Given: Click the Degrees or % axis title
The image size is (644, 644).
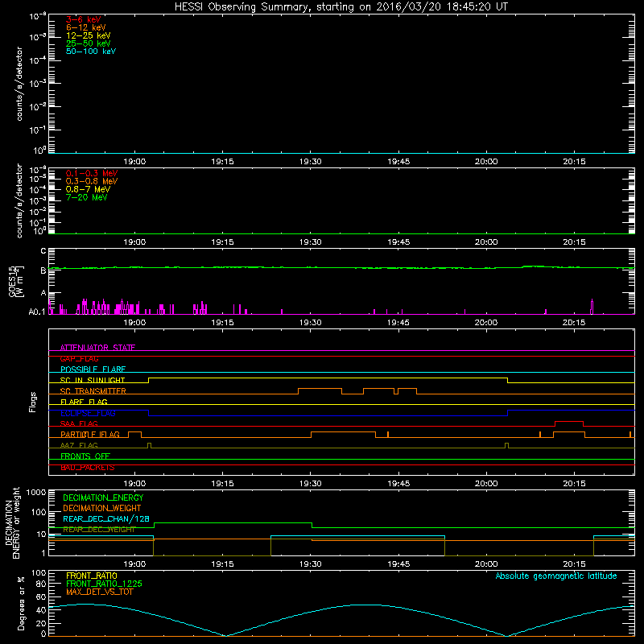Looking at the screenshot, I should click(21, 603).
